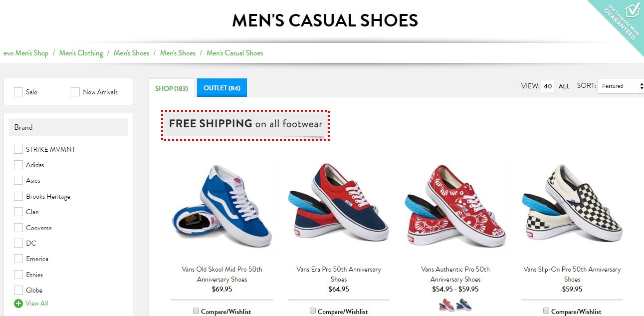This screenshot has height=316, width=644.
Task: Open the evo Men's Shop breadcrumb link
Action: click(x=26, y=53)
